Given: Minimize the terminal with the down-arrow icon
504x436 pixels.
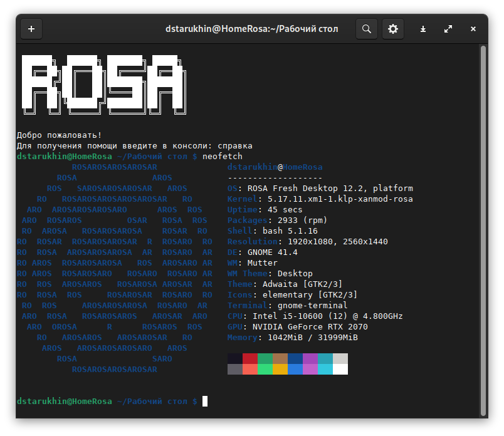Looking at the screenshot, I should [x=423, y=29].
